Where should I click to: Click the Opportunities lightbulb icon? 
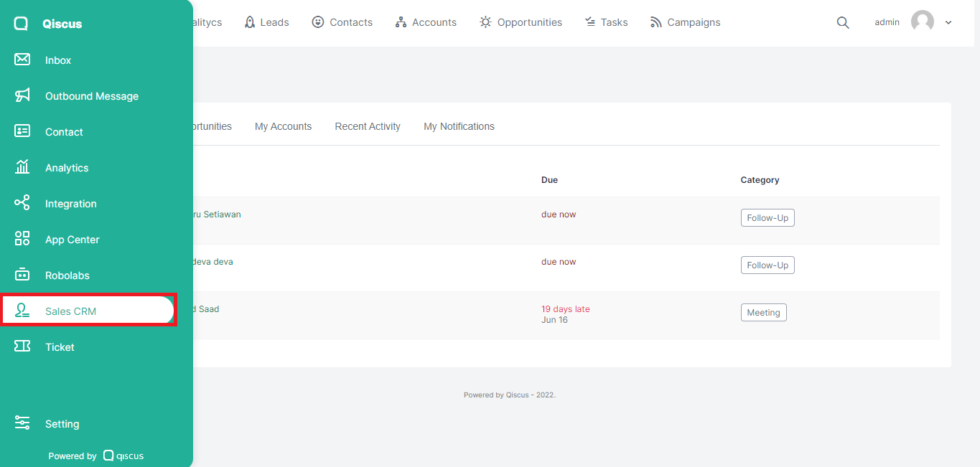[x=486, y=22]
